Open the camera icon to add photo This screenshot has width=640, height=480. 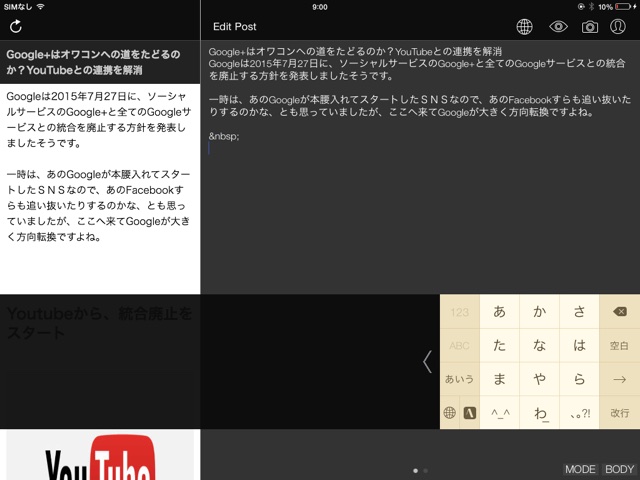click(589, 27)
